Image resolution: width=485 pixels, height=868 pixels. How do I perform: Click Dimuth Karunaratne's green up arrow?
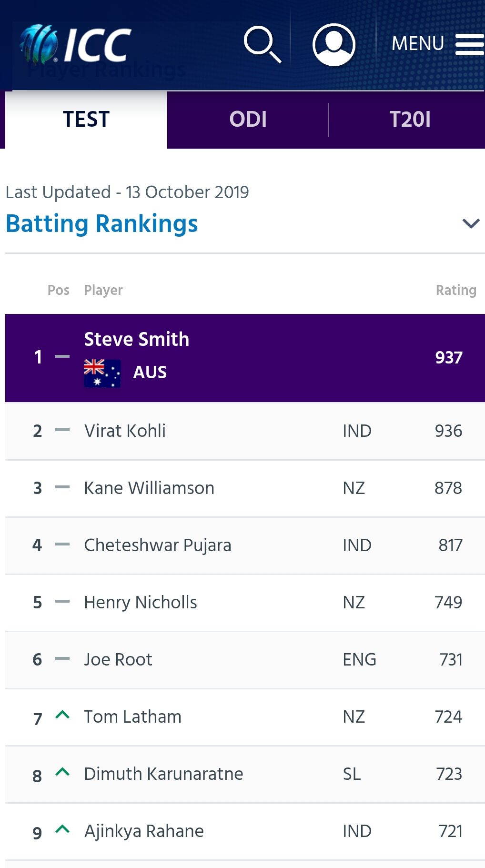click(x=62, y=772)
